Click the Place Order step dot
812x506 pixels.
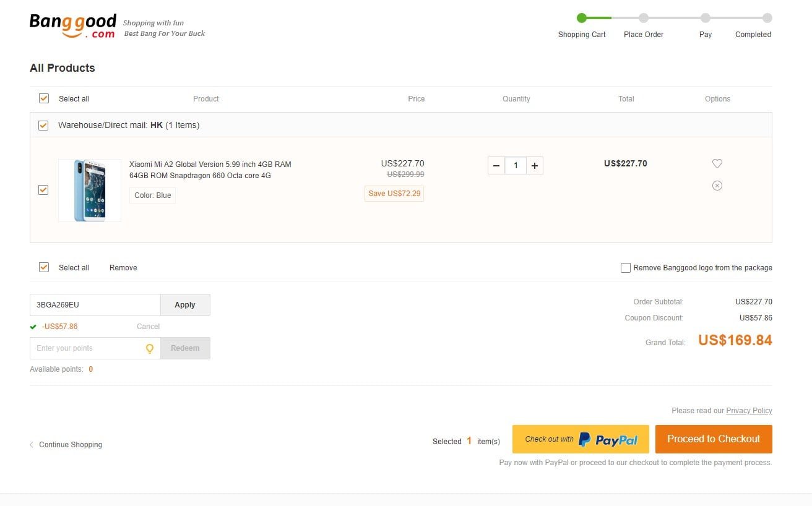644,18
